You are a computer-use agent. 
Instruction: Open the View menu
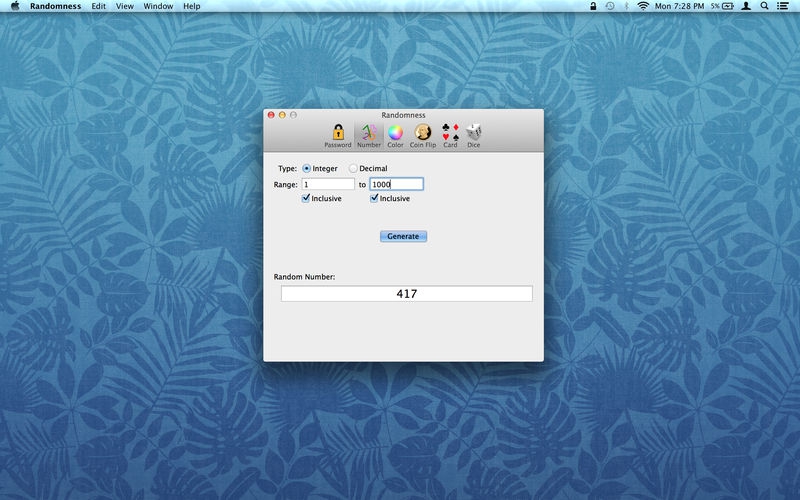click(124, 6)
